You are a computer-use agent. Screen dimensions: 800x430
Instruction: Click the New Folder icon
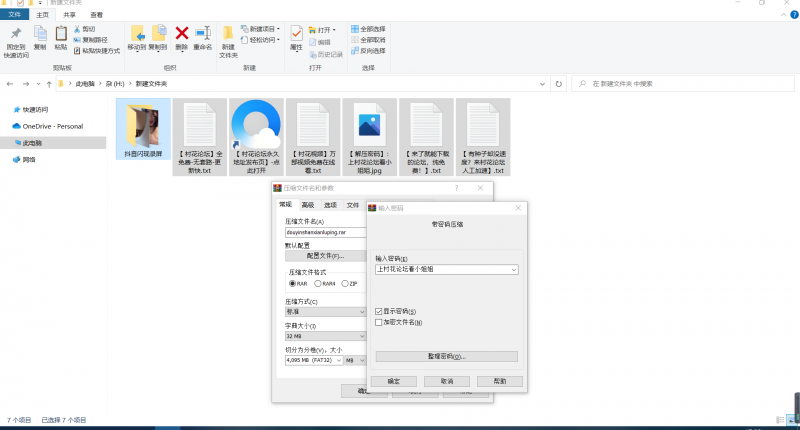(x=228, y=36)
